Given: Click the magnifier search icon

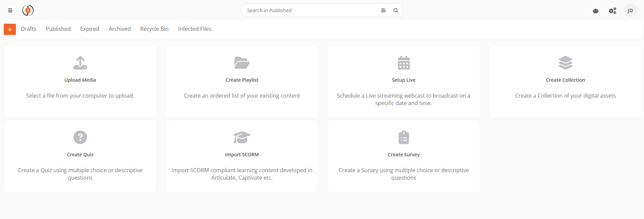Looking at the screenshot, I should [396, 11].
